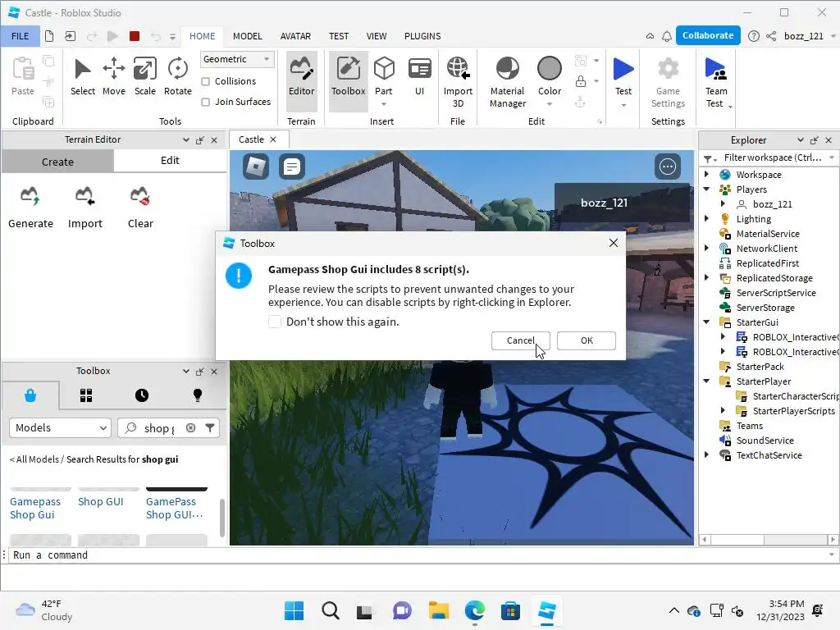The width and height of the screenshot is (840, 630).
Task: Open the Toolbox Recent clock tab
Action: coord(142,395)
